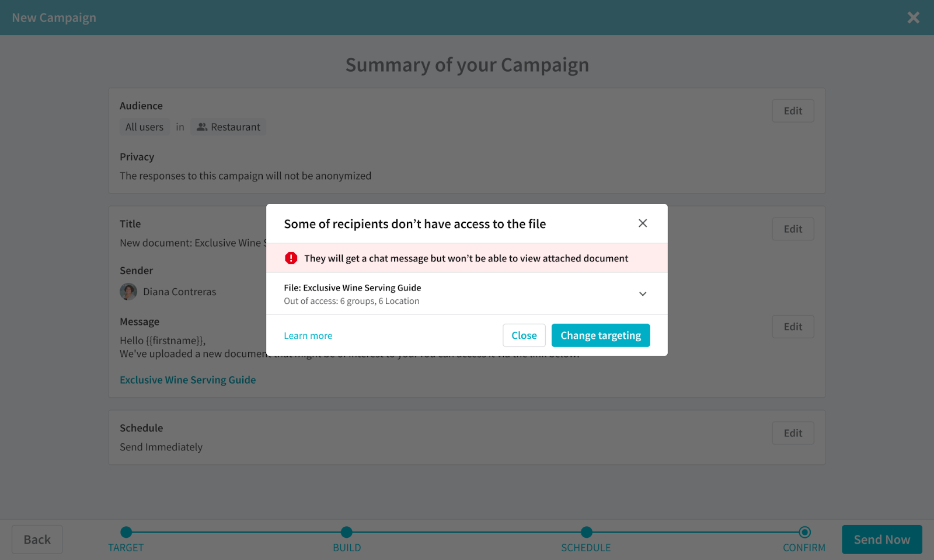Open the Exclusive Wine Serving Guide link
The image size is (934, 560).
188,380
